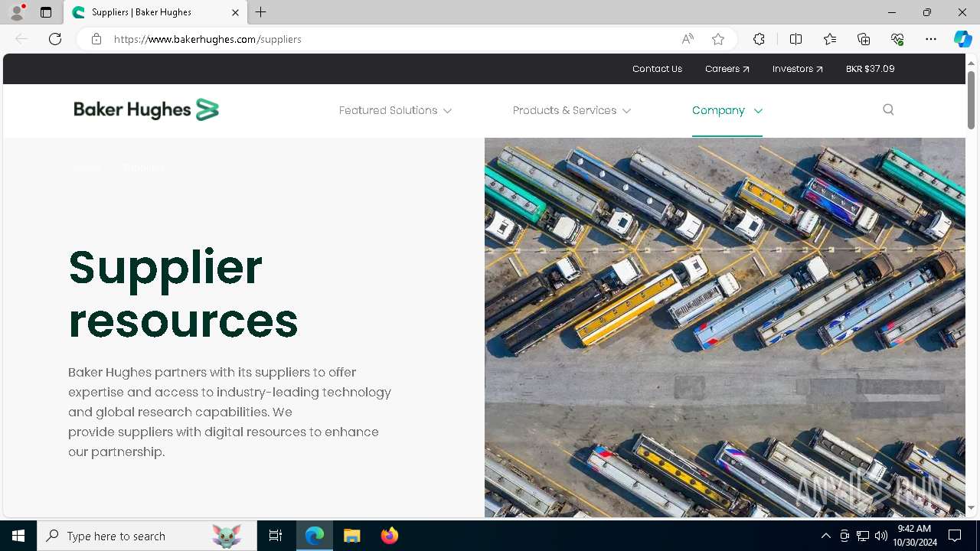Open the Investors external link

[x=797, y=69]
